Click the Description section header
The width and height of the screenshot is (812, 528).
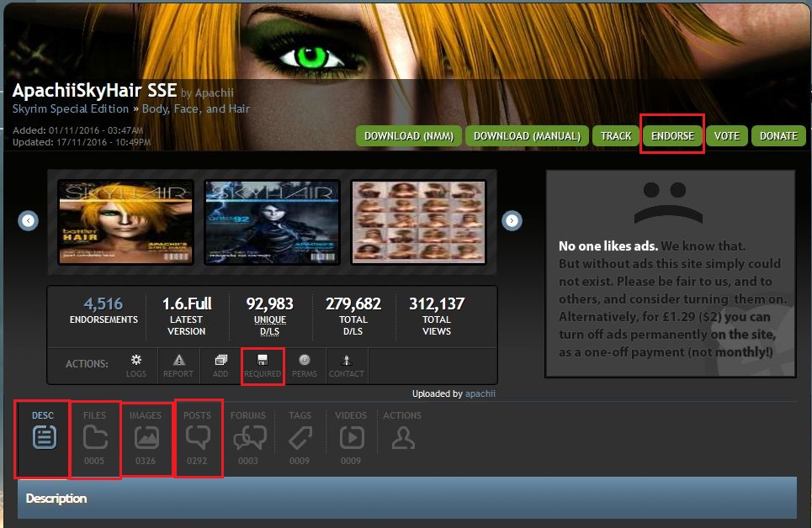tap(407, 498)
